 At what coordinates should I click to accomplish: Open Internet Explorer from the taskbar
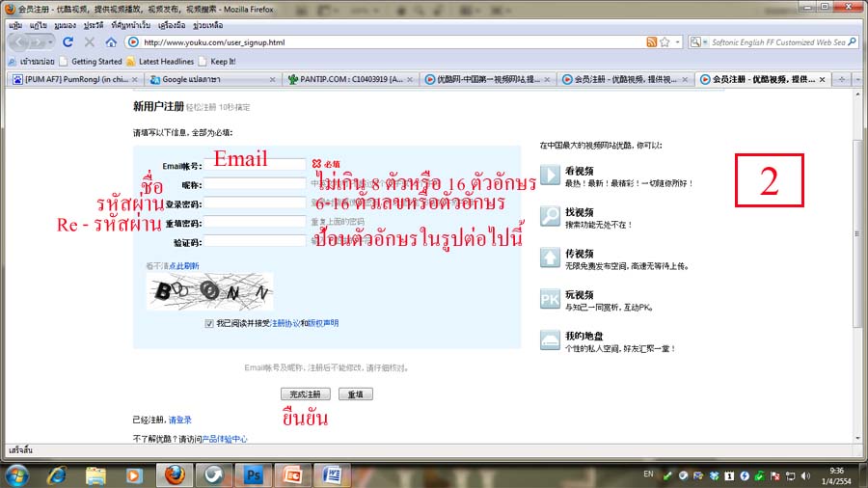57,475
